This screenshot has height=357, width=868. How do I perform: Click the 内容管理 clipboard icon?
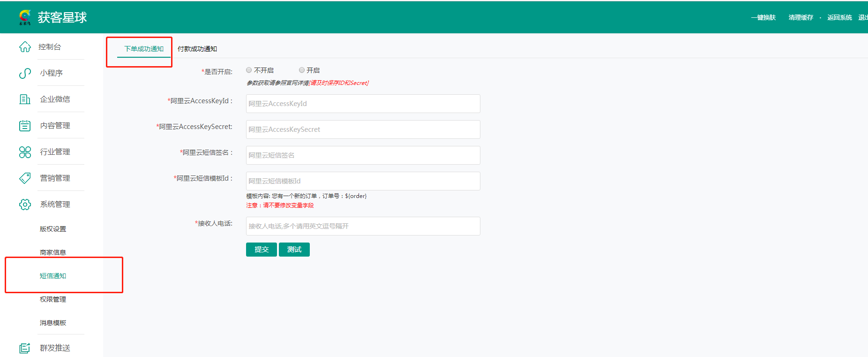[25, 126]
